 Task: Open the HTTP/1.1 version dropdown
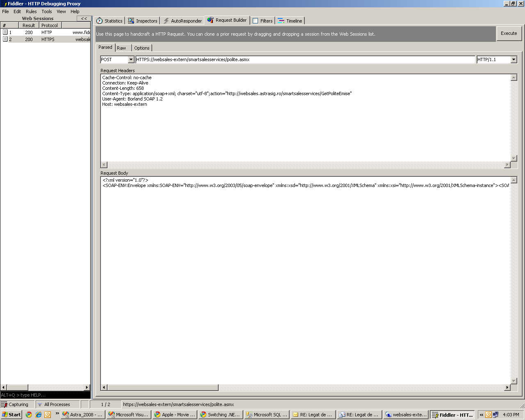(514, 59)
